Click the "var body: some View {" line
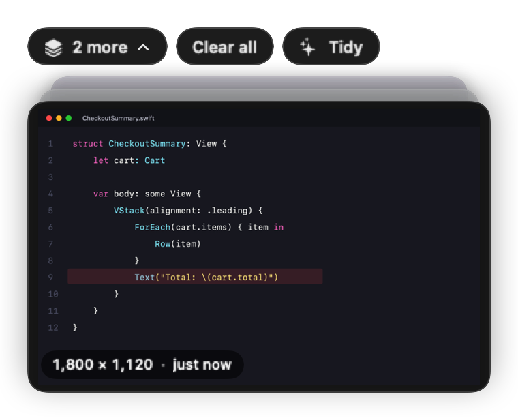The image size is (518, 420). coord(147,194)
